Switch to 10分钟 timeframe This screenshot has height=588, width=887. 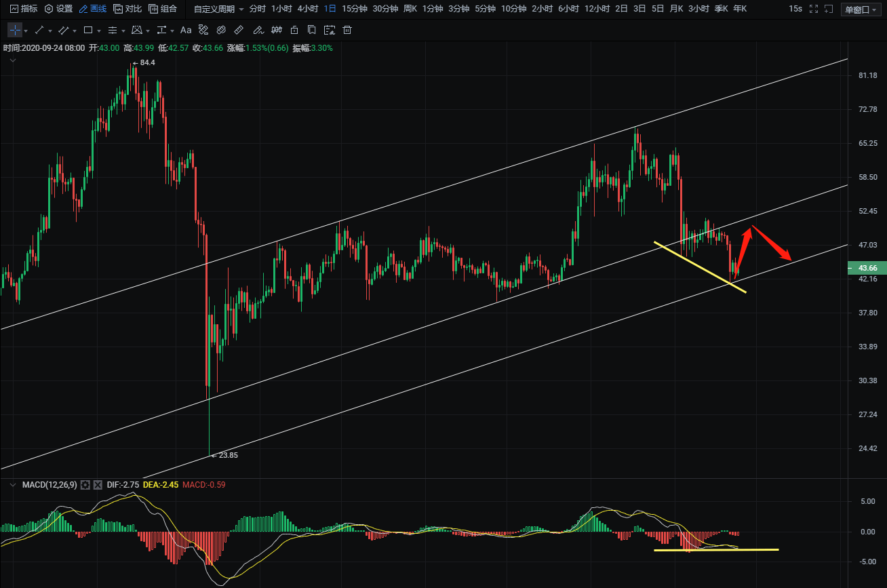[x=514, y=9]
